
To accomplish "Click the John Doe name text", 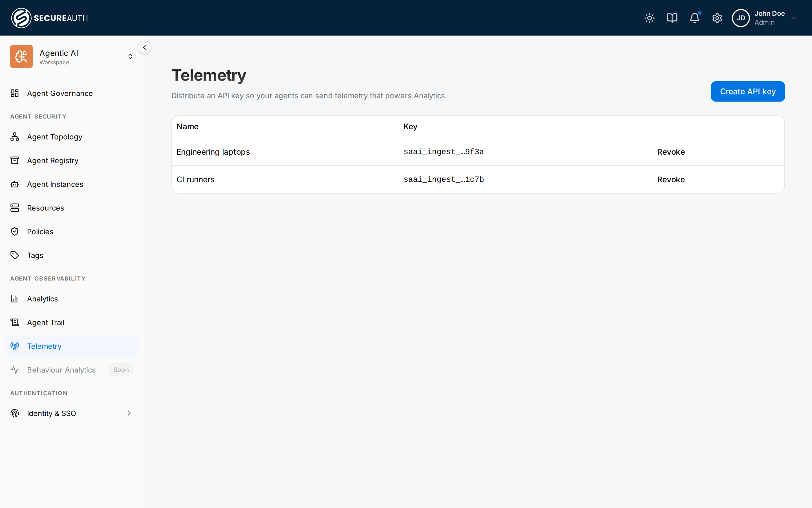I will point(769,14).
